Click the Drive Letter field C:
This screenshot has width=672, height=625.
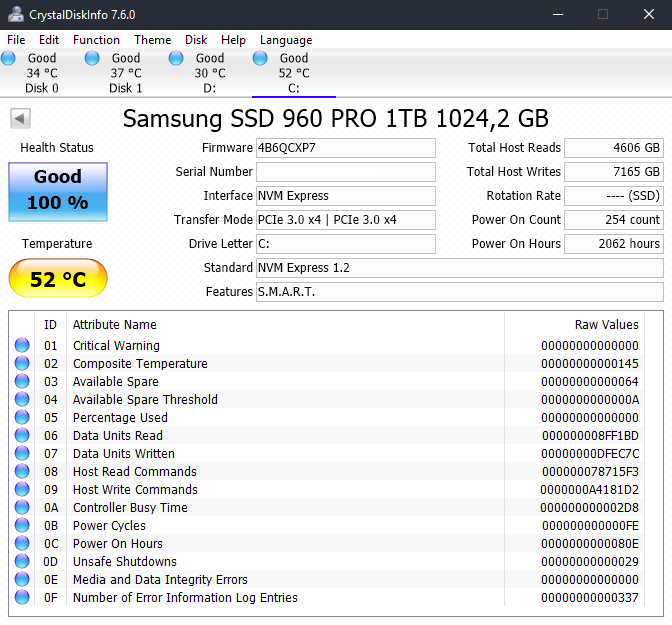(346, 244)
